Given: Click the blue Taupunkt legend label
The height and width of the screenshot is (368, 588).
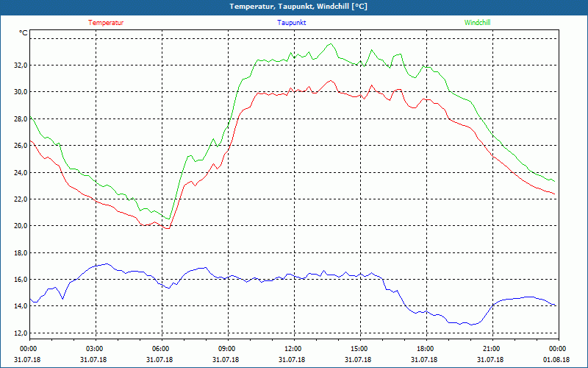Looking at the screenshot, I should (x=291, y=23).
